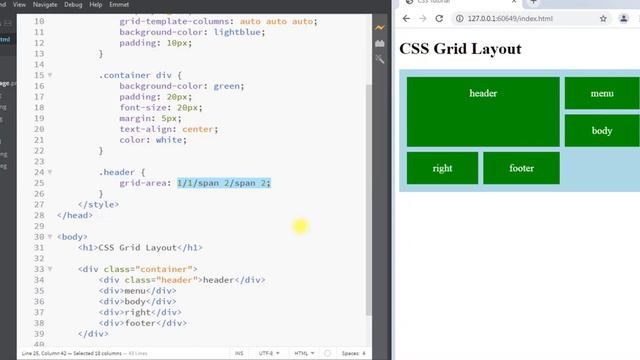Screen dimensions: 640x360
Task: Open the Extension Manager brick icon
Action: click(x=380, y=43)
